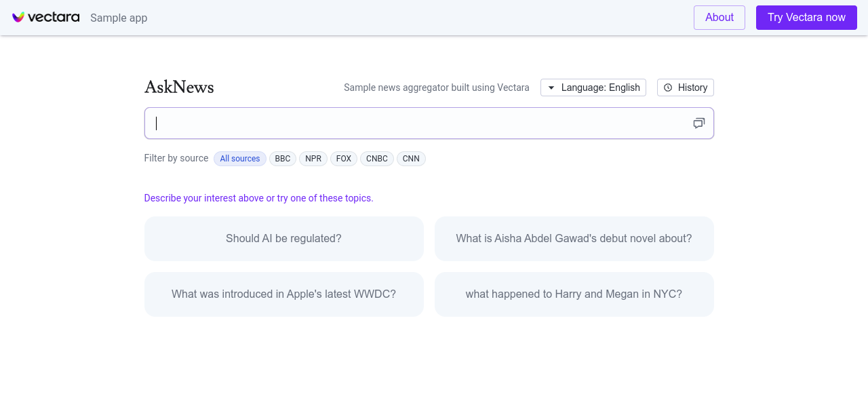Click the Vectara logo
The height and width of the screenshot is (407, 868).
pyautogui.click(x=45, y=18)
